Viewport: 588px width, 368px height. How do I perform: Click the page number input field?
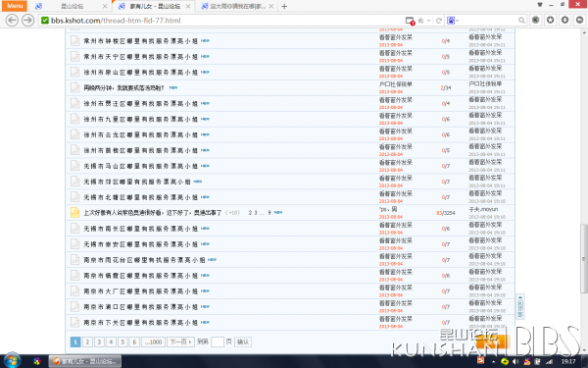pyautogui.click(x=218, y=342)
